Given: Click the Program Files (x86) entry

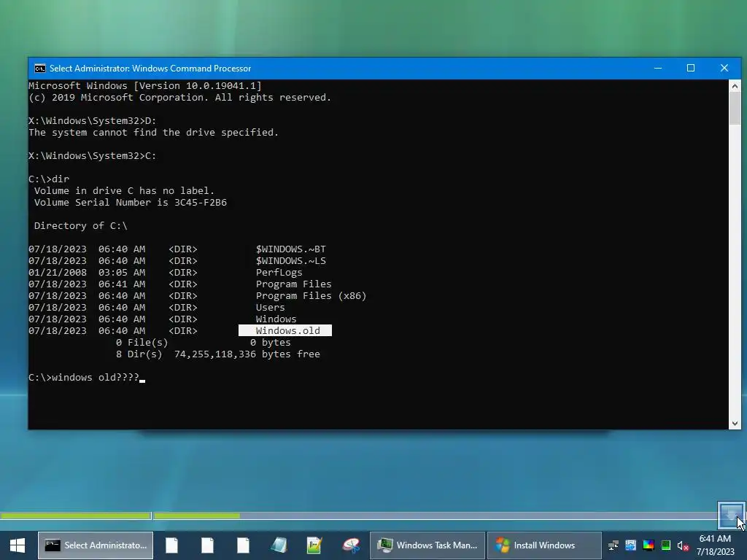Looking at the screenshot, I should tap(311, 296).
